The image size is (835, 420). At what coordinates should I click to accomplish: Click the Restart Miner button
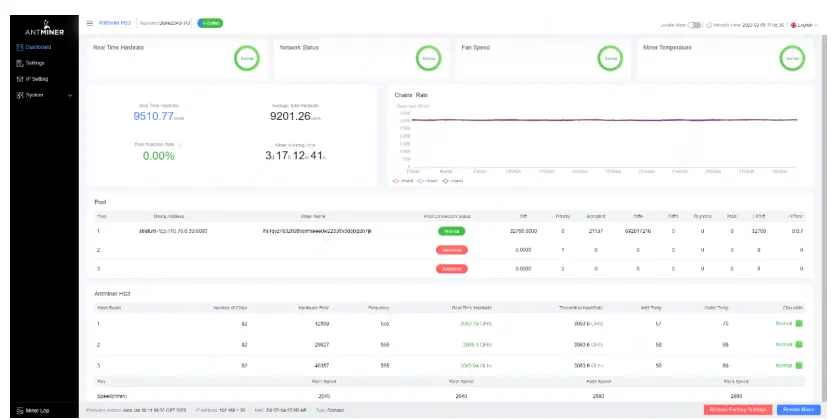pyautogui.click(x=798, y=409)
